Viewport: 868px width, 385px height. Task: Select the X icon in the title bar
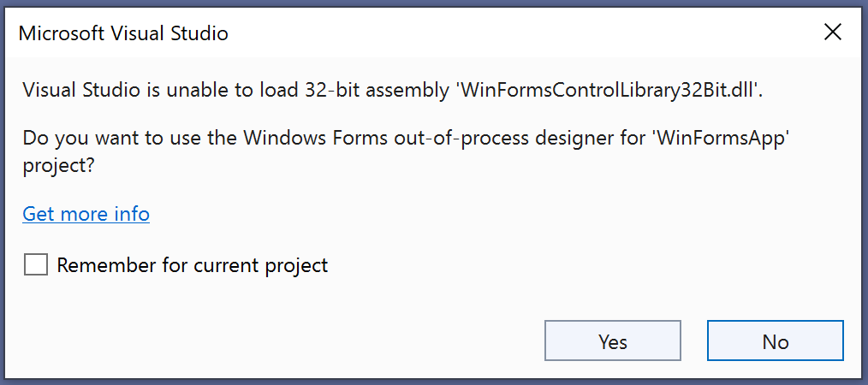(x=833, y=33)
